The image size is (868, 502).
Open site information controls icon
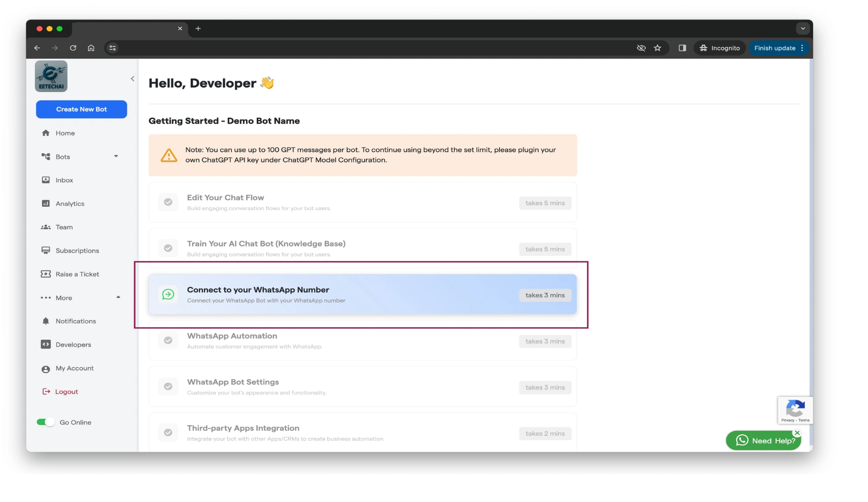coord(113,48)
